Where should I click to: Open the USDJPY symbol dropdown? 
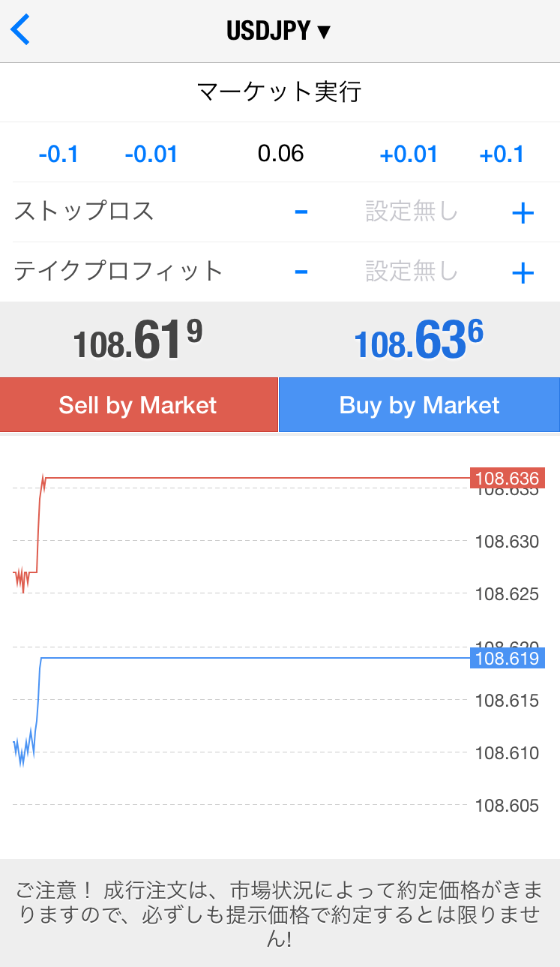[279, 32]
